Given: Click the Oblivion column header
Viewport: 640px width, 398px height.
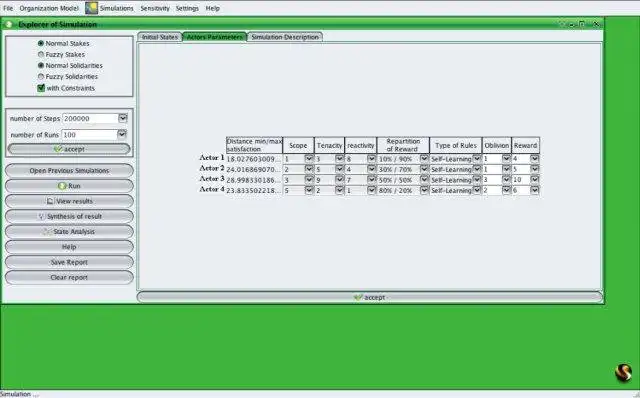Looking at the screenshot, I should tap(497, 145).
